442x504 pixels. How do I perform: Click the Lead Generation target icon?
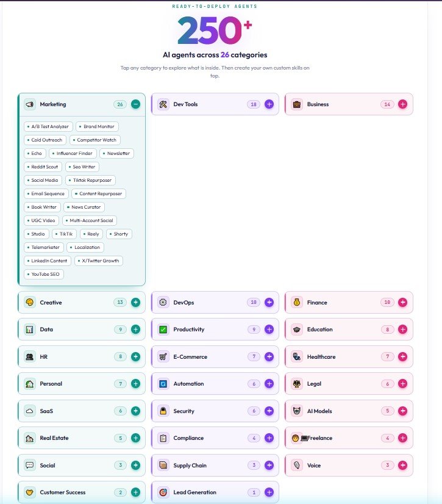tap(163, 492)
